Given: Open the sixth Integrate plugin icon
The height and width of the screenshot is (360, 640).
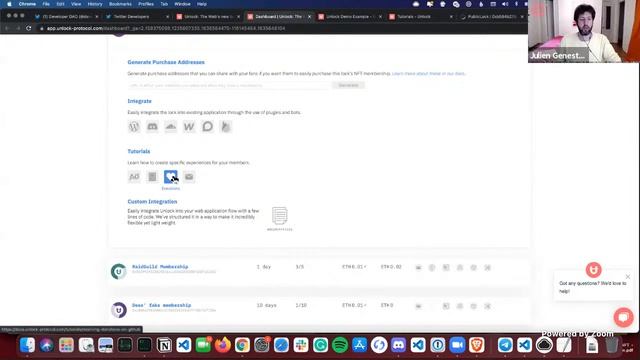Looking at the screenshot, I should coord(226,127).
